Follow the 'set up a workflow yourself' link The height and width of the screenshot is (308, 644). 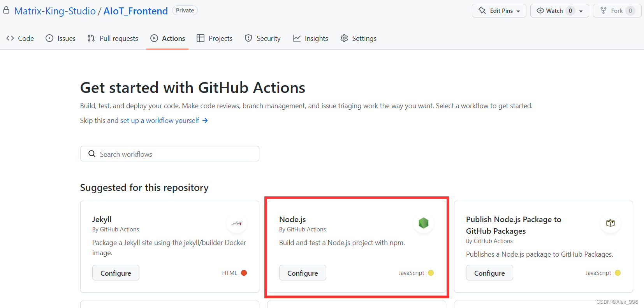coord(160,121)
